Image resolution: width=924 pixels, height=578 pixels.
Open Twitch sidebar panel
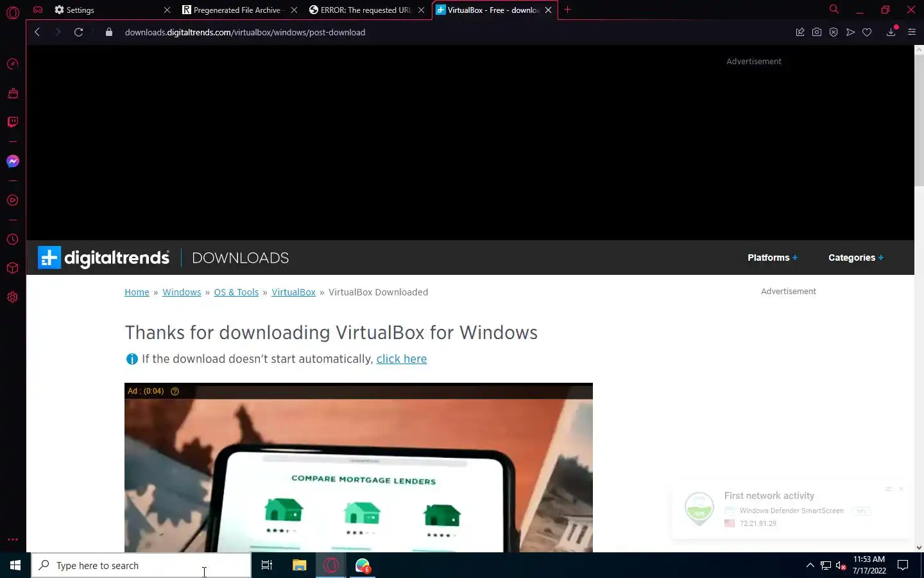pyautogui.click(x=12, y=122)
